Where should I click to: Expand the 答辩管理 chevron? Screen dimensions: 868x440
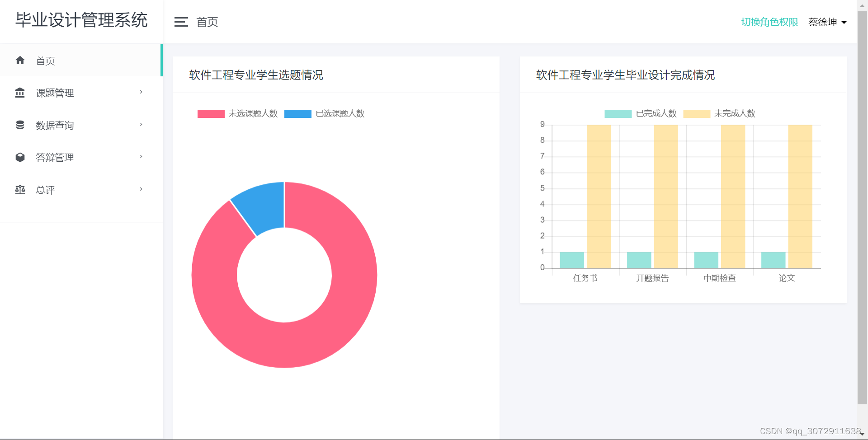[x=141, y=157]
